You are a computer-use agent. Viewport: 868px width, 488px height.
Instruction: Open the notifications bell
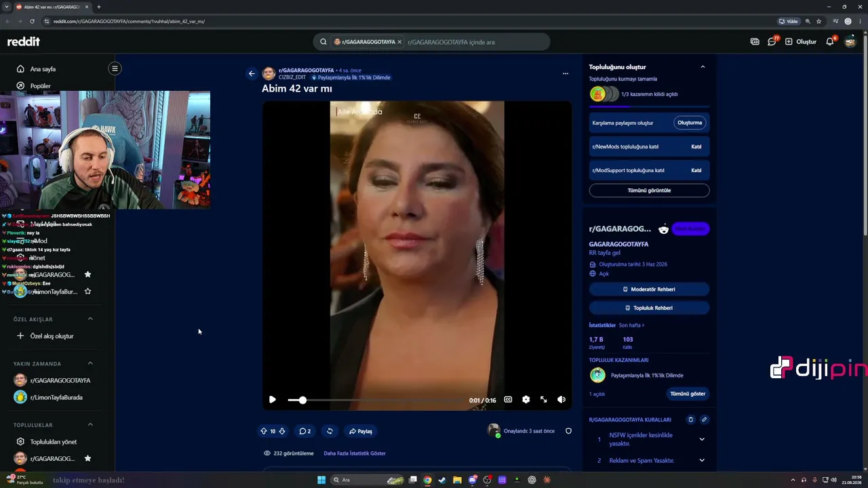830,41
